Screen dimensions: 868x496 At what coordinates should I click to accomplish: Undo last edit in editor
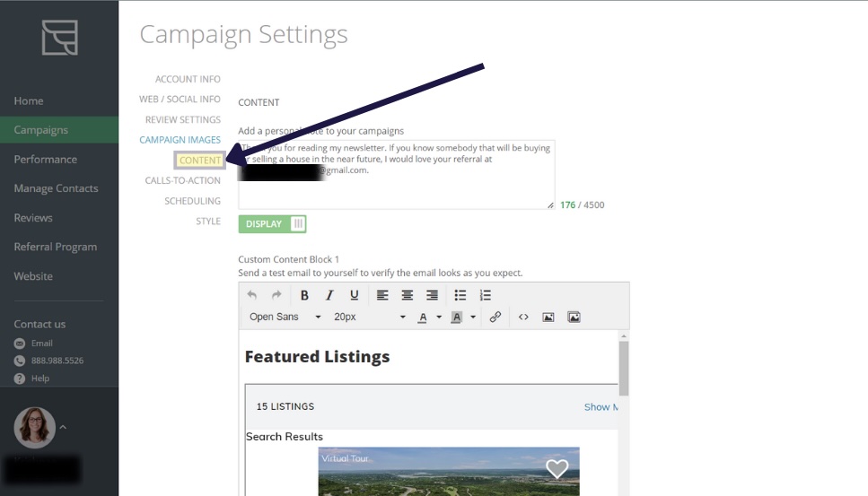[x=252, y=295]
